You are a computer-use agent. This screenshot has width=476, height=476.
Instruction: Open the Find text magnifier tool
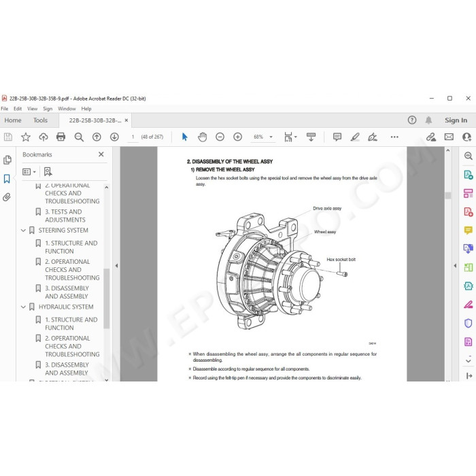(79, 137)
